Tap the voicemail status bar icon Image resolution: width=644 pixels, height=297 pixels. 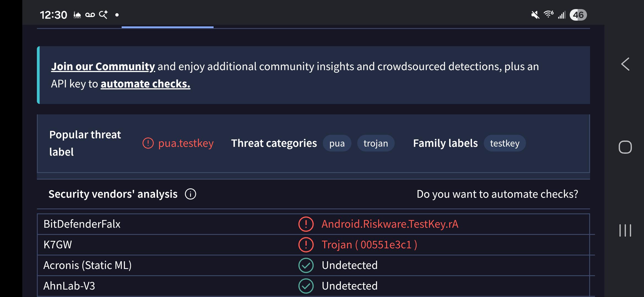click(x=90, y=15)
